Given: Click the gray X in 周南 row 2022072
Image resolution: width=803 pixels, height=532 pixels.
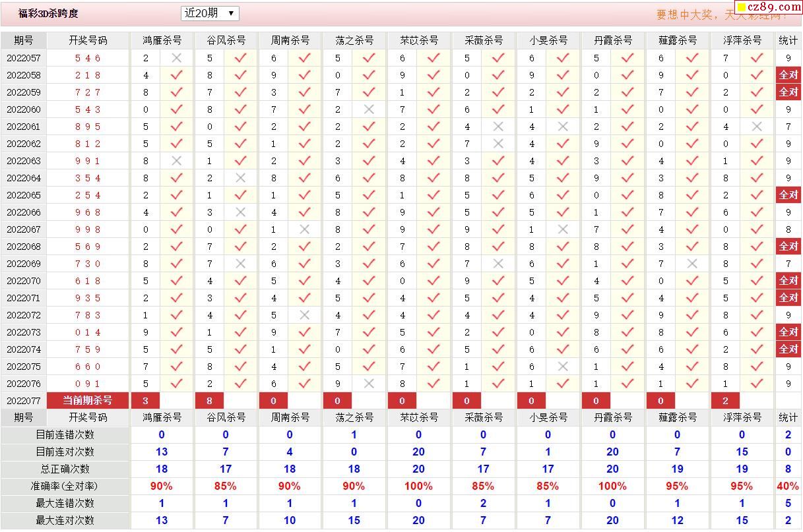Looking at the screenshot, I should point(304,315).
